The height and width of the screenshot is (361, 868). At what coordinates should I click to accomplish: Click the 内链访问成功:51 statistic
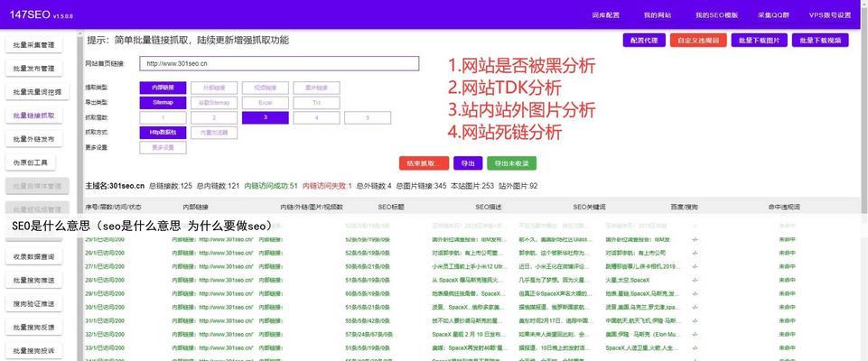coord(271,186)
